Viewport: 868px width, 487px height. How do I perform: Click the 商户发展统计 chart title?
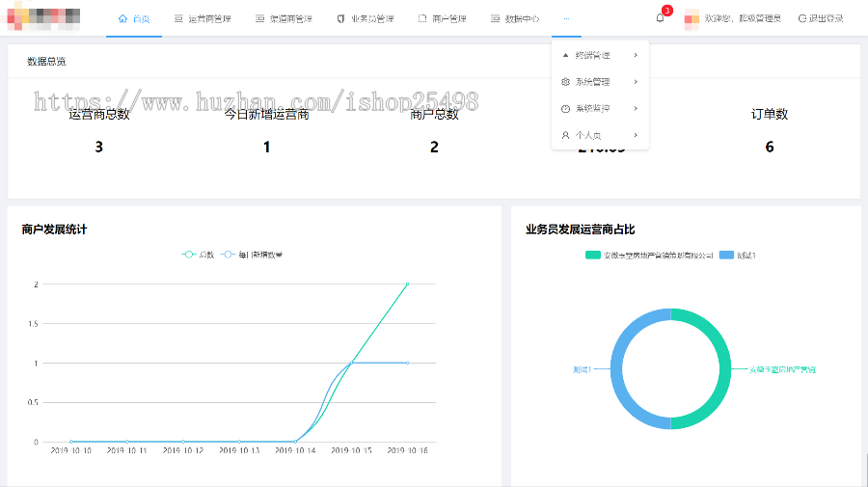[54, 230]
